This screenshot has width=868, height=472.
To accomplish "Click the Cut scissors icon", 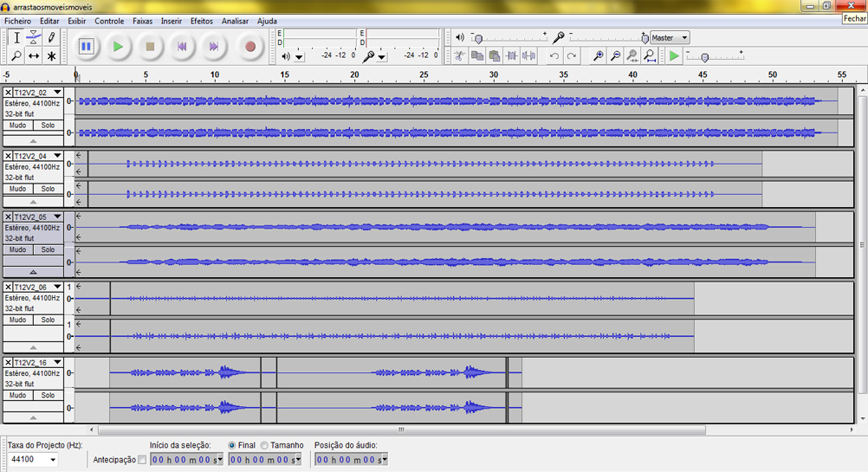I will tap(459, 56).
